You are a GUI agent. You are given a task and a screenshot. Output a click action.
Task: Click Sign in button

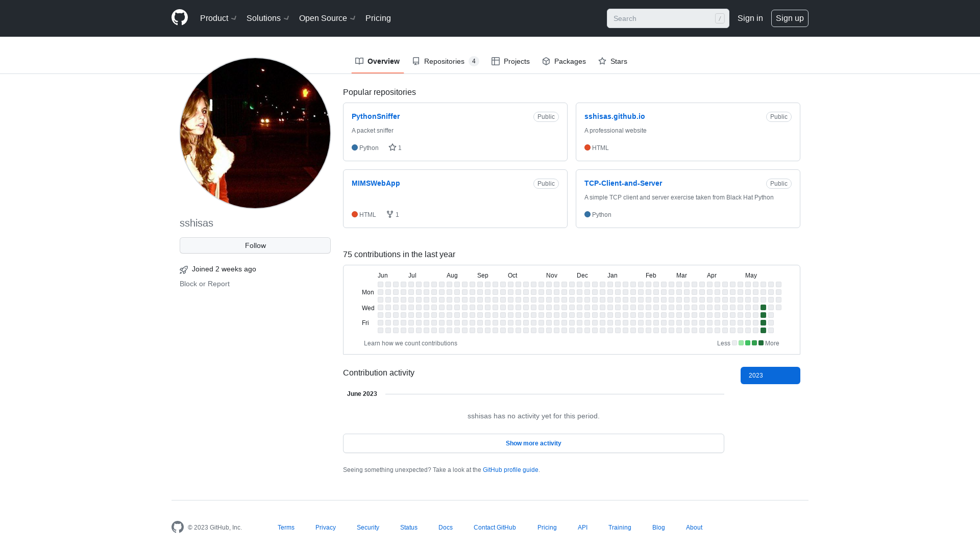point(750,18)
